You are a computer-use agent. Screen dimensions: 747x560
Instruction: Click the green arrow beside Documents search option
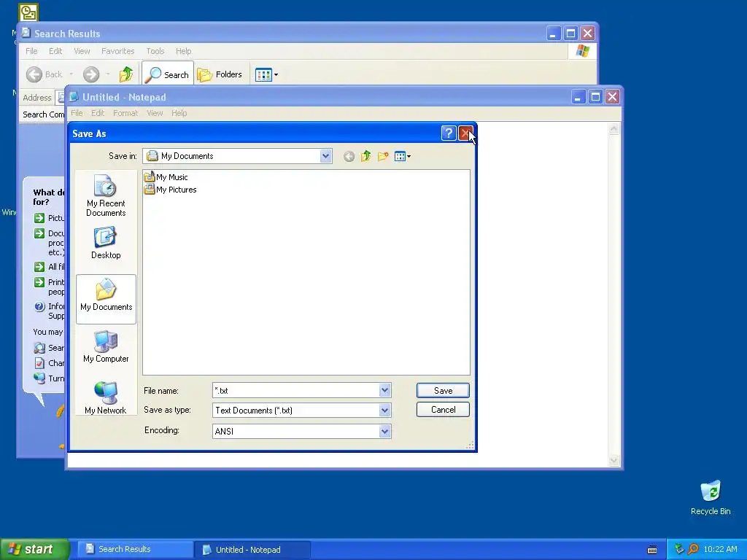tap(39, 233)
